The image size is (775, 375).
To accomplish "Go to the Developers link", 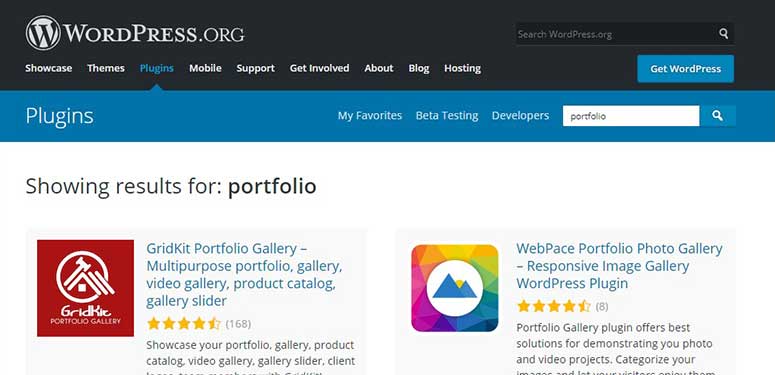I will click(x=520, y=116).
